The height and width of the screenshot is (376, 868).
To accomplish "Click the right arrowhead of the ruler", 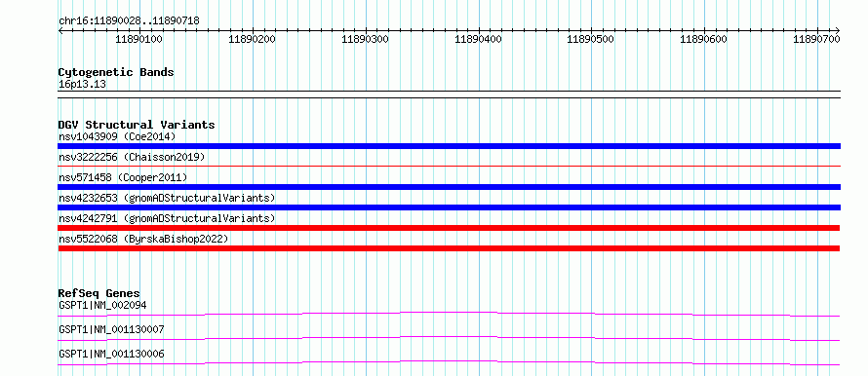I will click(x=838, y=30).
